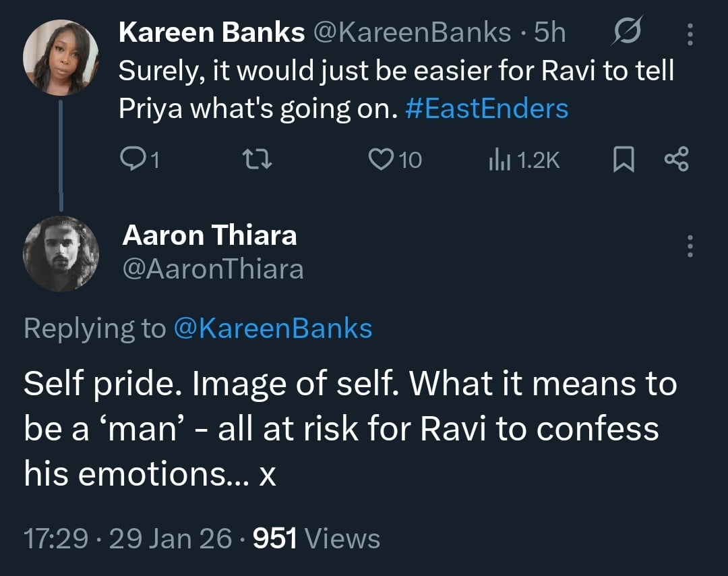Open the Kareen Banks display name

tap(212, 32)
